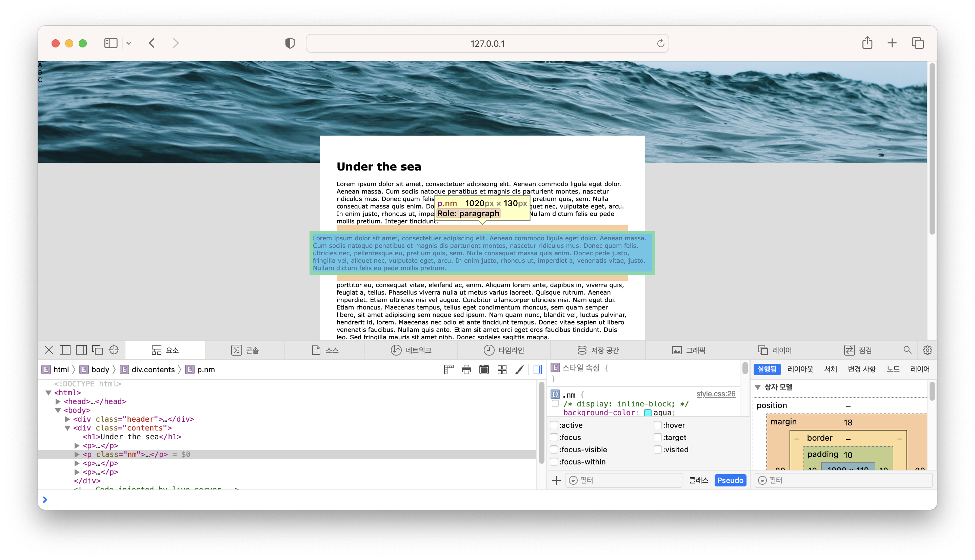
Task: Switch to 소스 tab
Action: (x=325, y=350)
